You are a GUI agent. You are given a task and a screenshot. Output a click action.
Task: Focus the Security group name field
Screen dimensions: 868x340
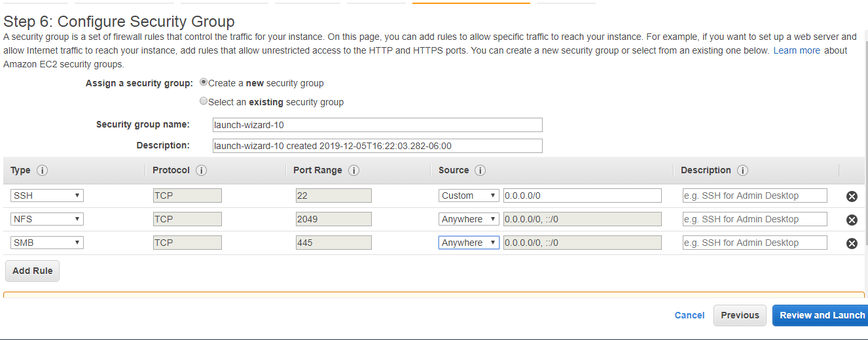(378, 125)
